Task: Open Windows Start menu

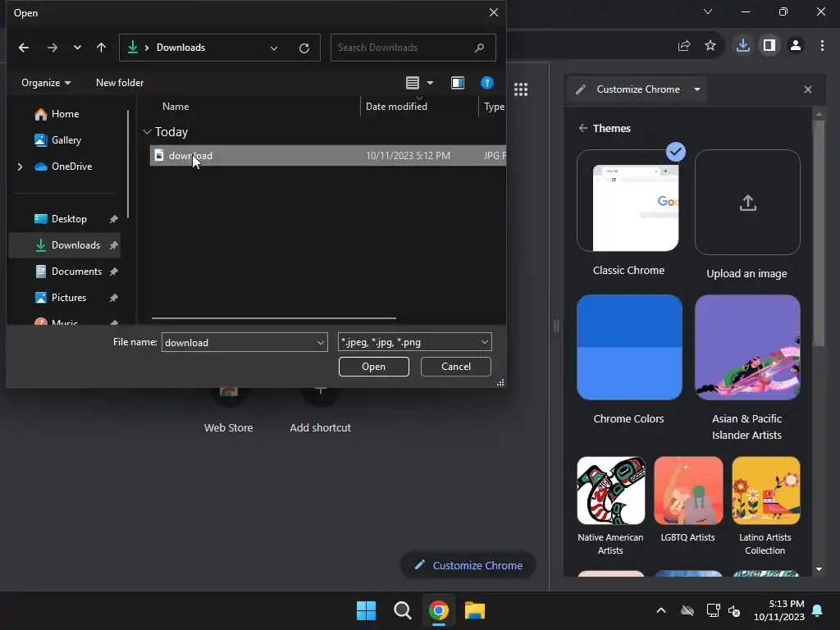Action: pyautogui.click(x=367, y=610)
